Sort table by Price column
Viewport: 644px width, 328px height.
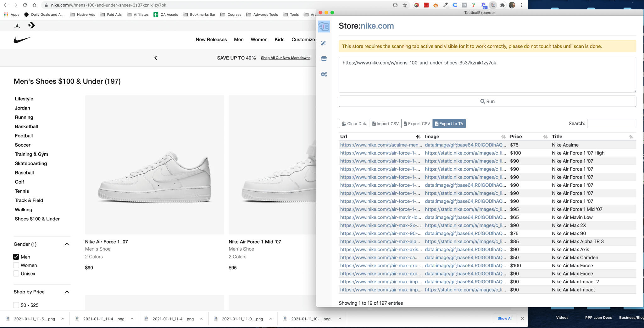545,137
